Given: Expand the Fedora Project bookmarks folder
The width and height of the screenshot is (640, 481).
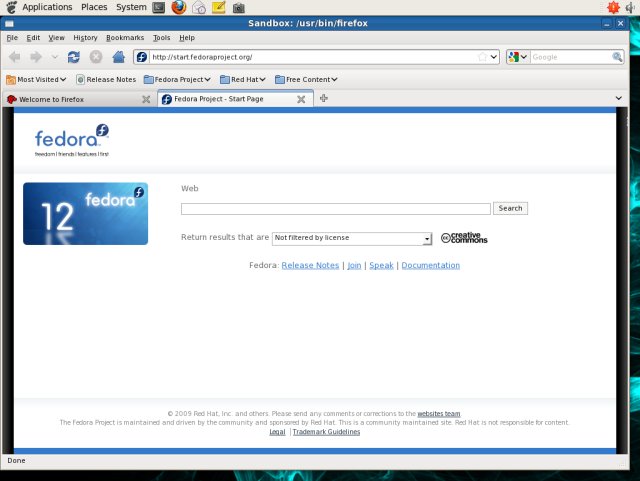Looking at the screenshot, I should pyautogui.click(x=177, y=79).
